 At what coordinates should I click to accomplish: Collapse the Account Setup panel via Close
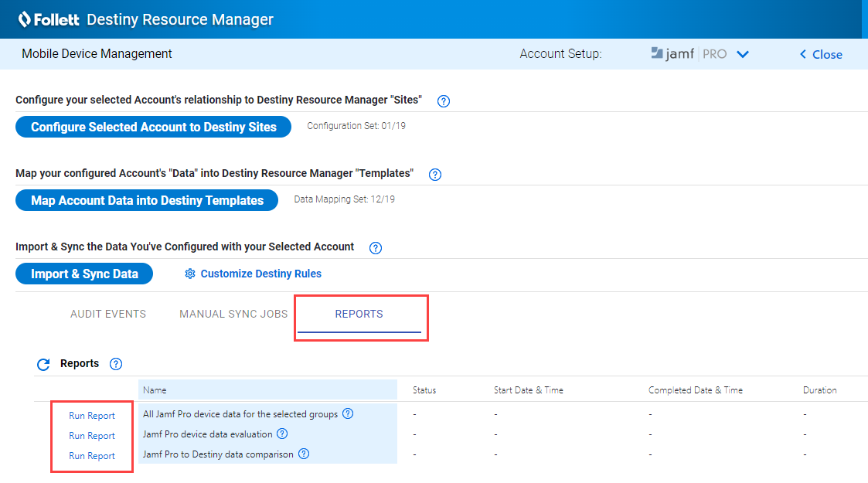[x=820, y=54]
